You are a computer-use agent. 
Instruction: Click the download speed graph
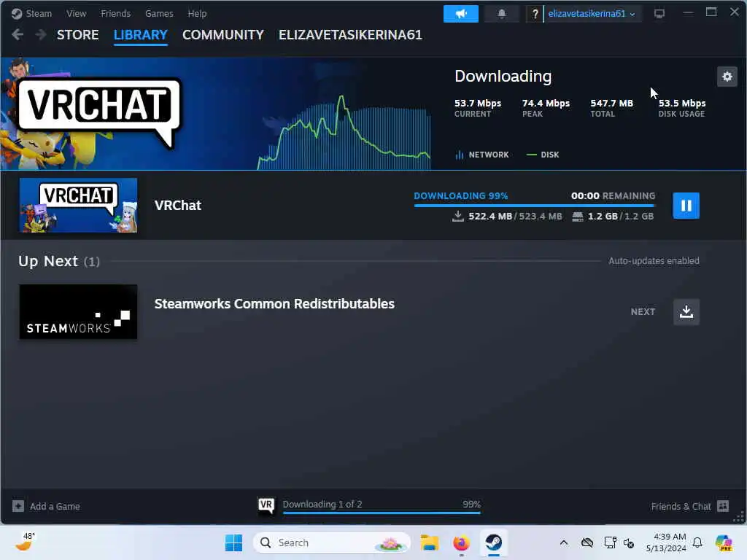[x=344, y=133]
